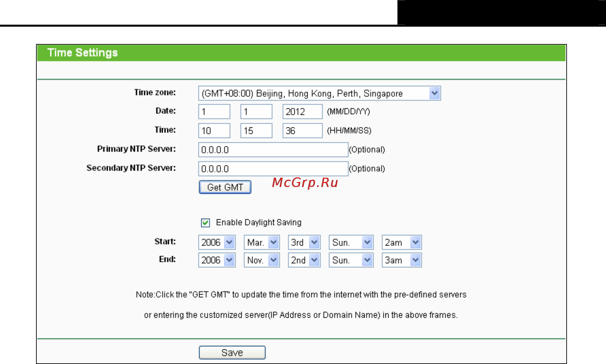Open the End month dropdown showing Nov.
The image size is (606, 364).
tap(262, 260)
